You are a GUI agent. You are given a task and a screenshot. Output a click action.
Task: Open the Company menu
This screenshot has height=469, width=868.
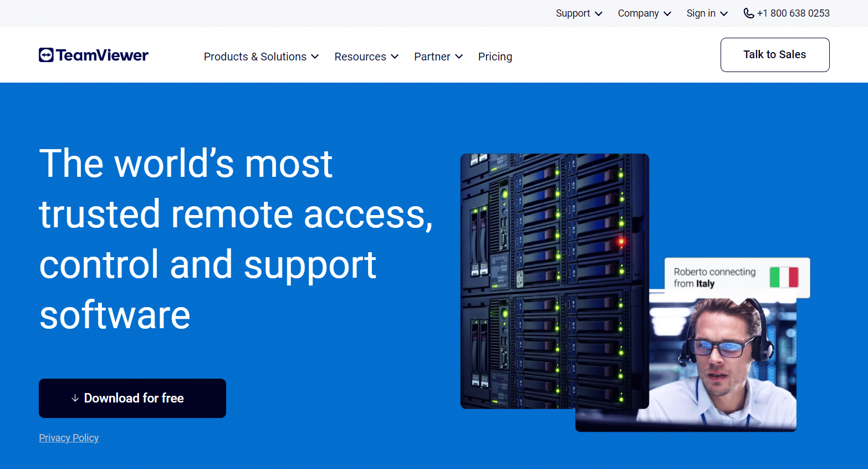pos(644,13)
